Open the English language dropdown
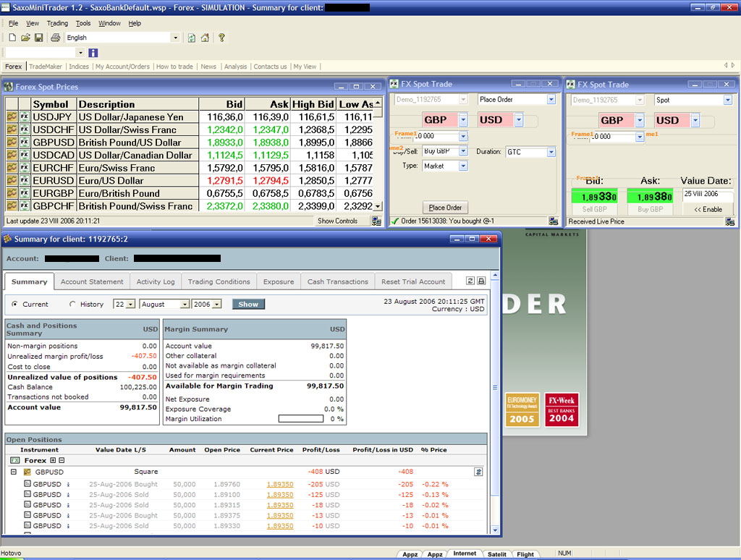Screen dimensions: 741x560 (x=175, y=38)
